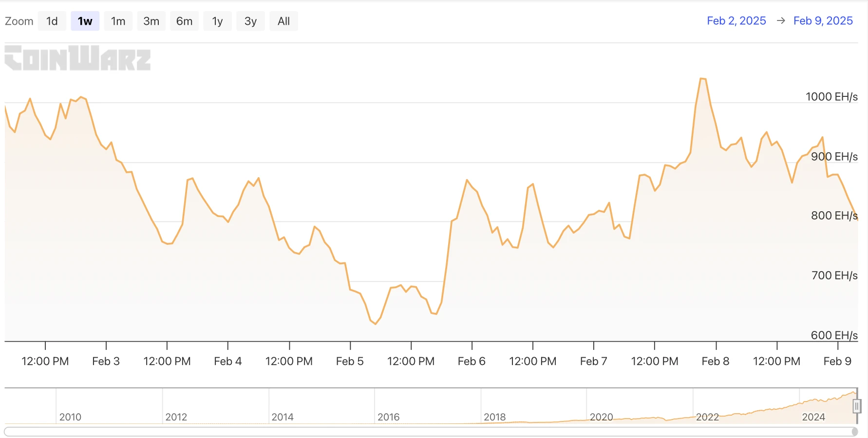Click the 2022 label in navigator
Image resolution: width=868 pixels, height=438 pixels.
(707, 417)
